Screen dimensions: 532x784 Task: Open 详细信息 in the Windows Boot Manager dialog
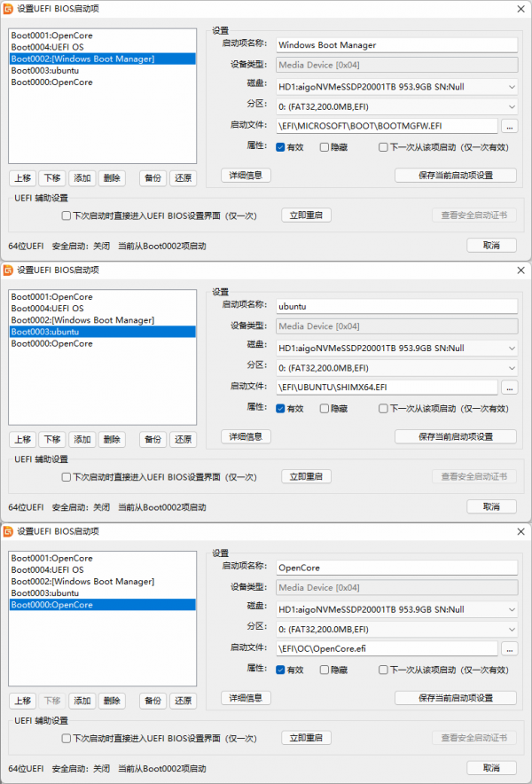coord(246,176)
